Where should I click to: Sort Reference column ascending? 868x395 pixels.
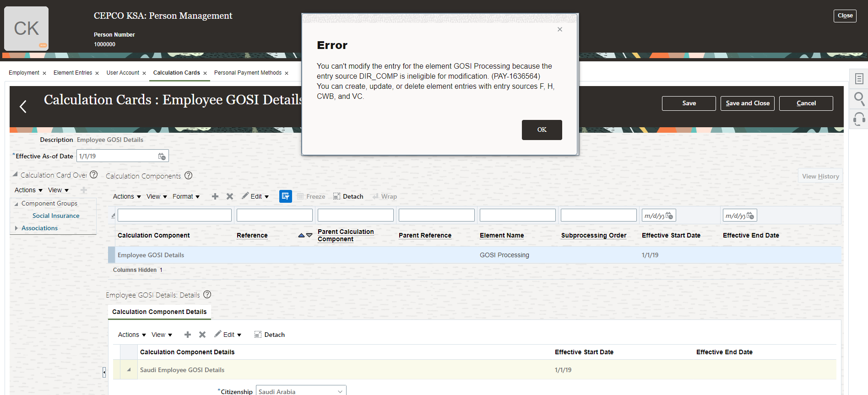(301, 235)
